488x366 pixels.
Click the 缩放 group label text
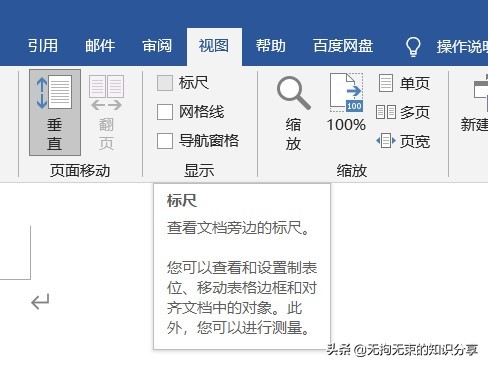point(352,171)
